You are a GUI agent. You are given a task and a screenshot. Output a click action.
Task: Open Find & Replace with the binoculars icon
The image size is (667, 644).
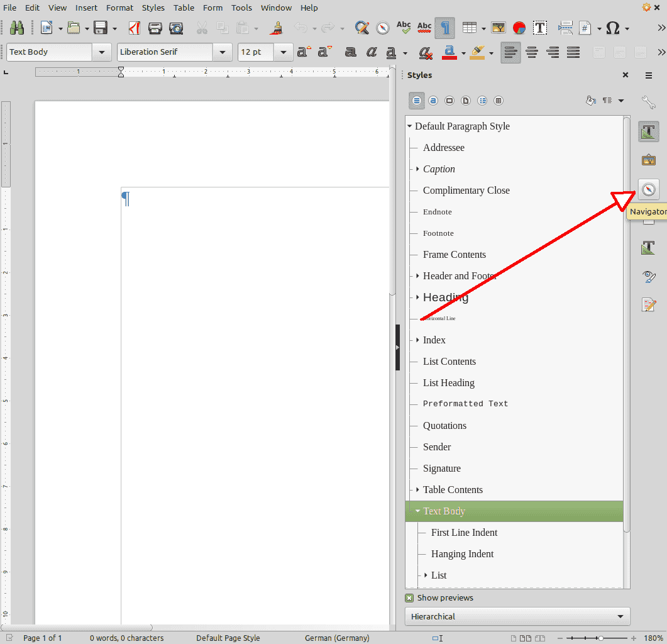tap(16, 28)
